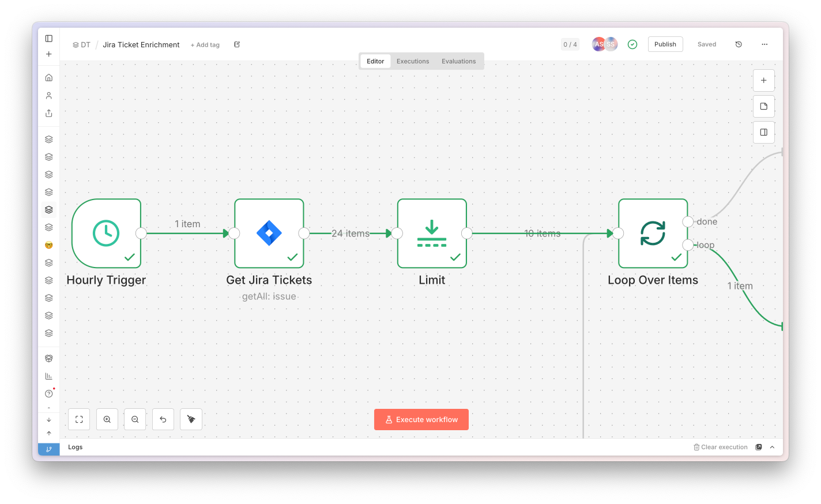Screen dimensions: 821x504
Task: Open the three-dot workflow options menu
Action: [764, 44]
